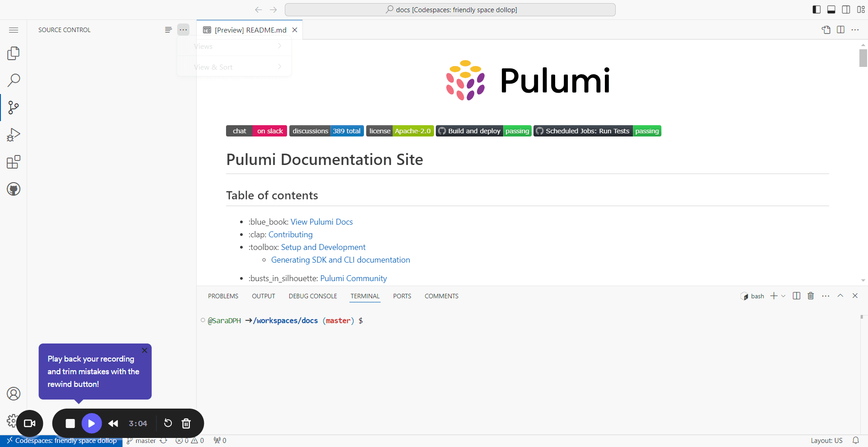Toggle the bottom panel layout icon
Screen dimensions: 868x447
click(x=831, y=9)
